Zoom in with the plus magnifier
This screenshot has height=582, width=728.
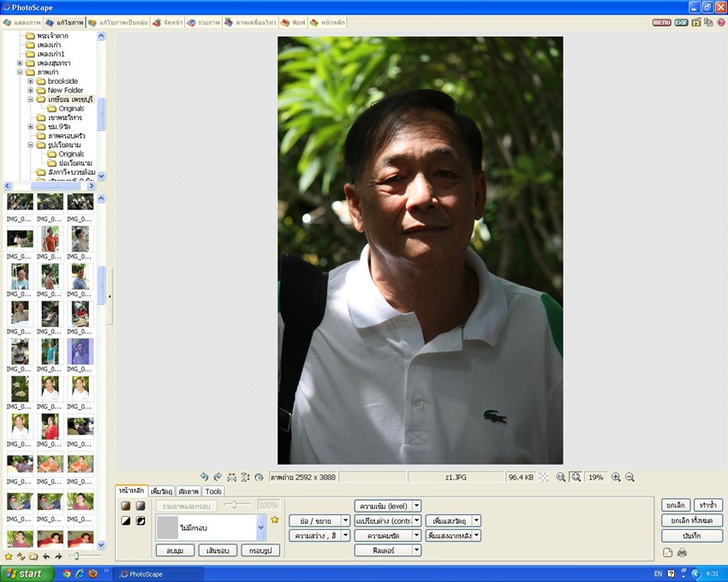coord(616,477)
